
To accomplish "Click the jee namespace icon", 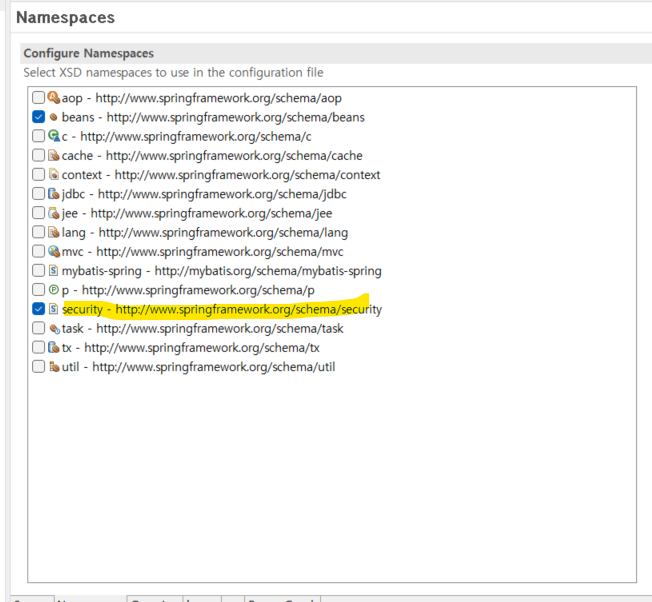I will (x=54, y=213).
